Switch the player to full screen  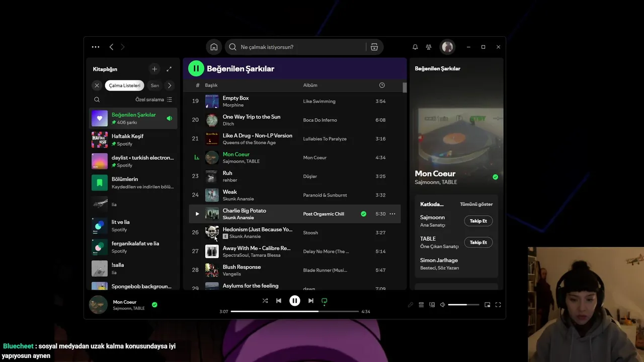pos(498,305)
